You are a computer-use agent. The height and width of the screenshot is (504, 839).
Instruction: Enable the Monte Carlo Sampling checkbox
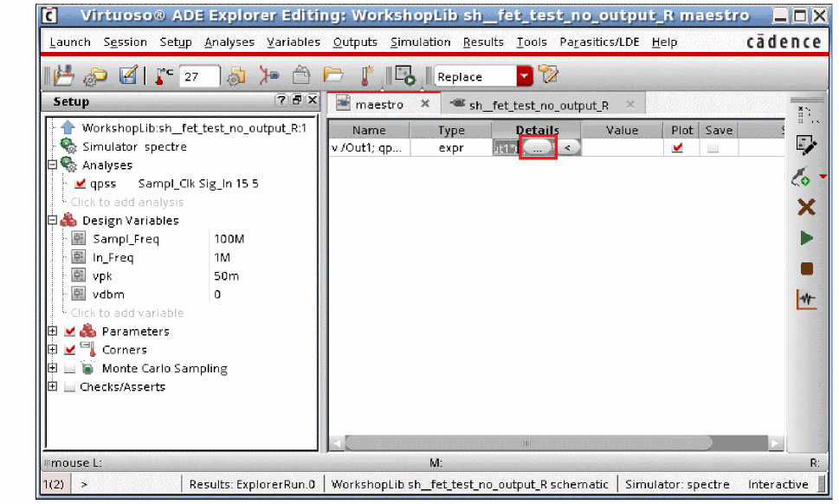(69, 368)
